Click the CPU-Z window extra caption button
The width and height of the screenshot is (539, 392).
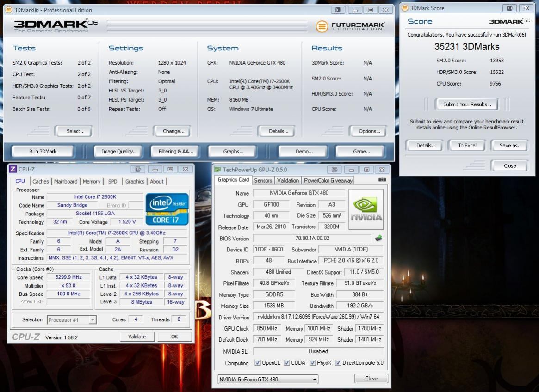point(138,169)
